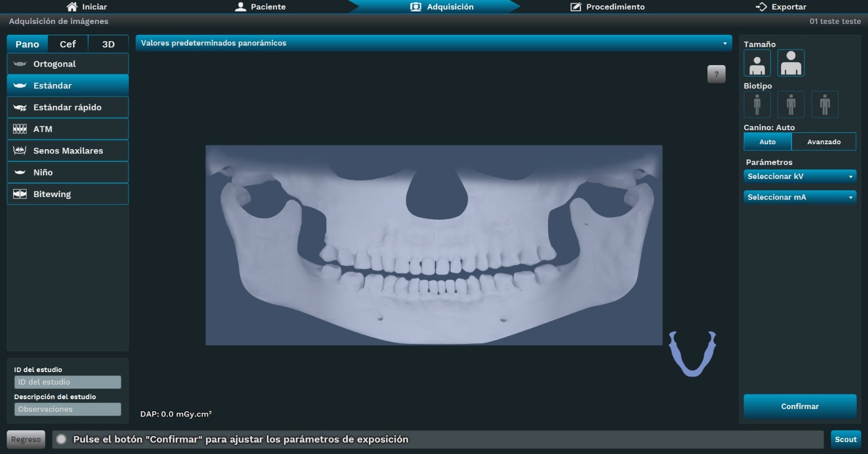Screen dimensions: 868x454
Task: Choose the thin biotype figure icon
Action: (x=757, y=104)
